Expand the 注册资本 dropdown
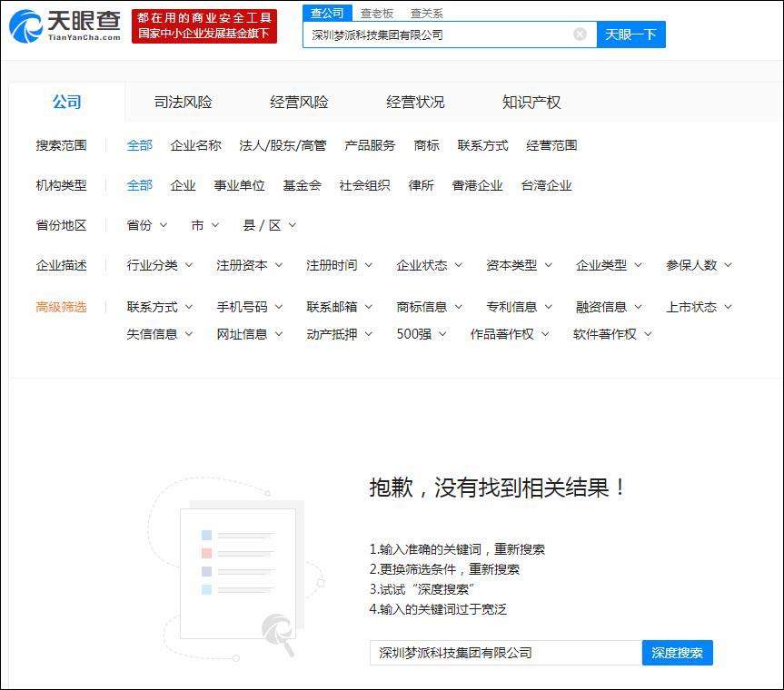The width and height of the screenshot is (784, 690). pyautogui.click(x=250, y=265)
